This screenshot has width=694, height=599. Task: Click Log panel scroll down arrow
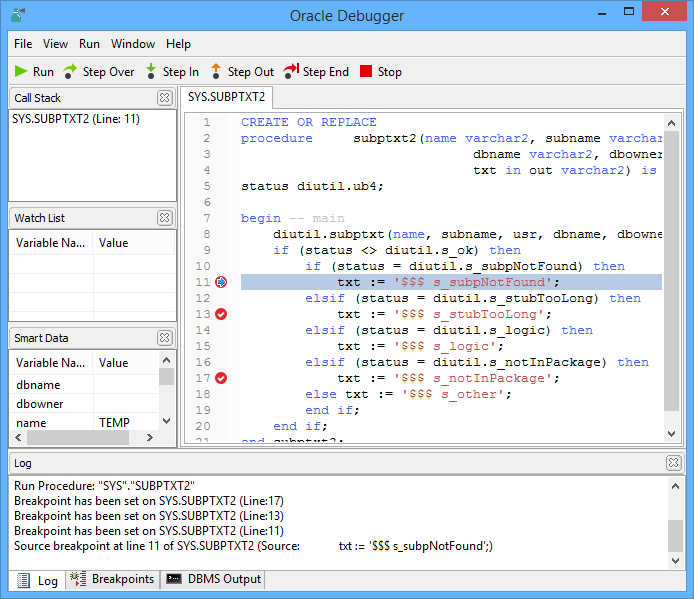[x=675, y=560]
